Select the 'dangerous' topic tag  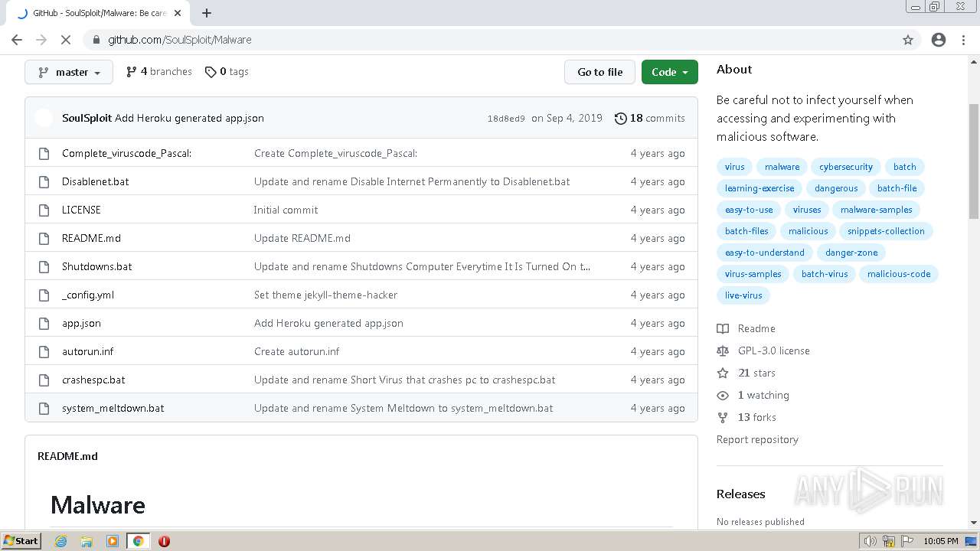pos(836,188)
